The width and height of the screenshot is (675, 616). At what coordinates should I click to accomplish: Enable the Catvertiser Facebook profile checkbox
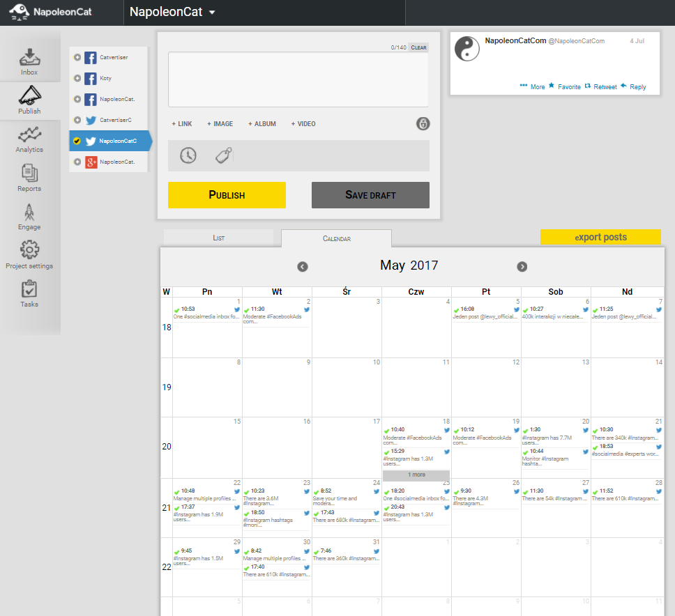pyautogui.click(x=77, y=57)
